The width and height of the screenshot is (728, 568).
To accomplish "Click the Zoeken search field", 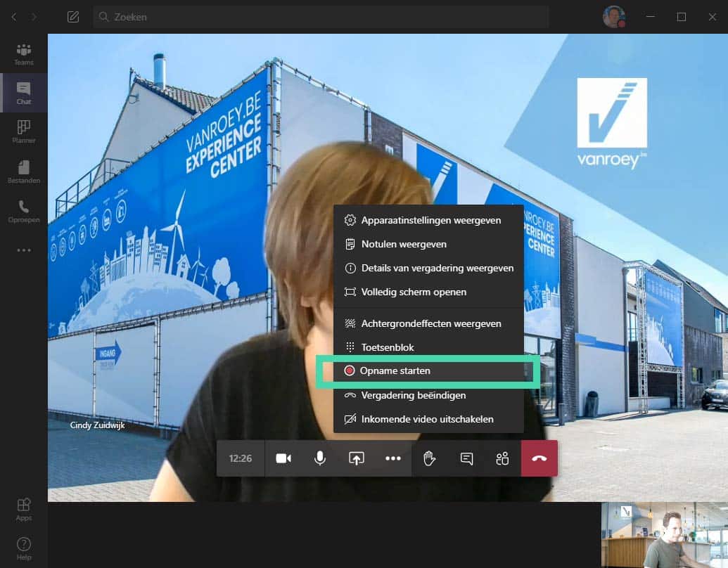I will coord(320,17).
